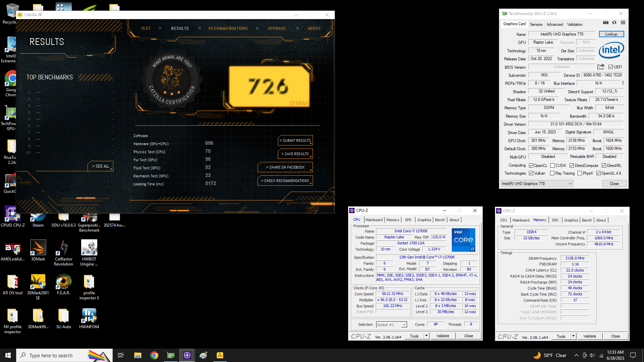Open HWBOT Unigine desktop icon

89,253
